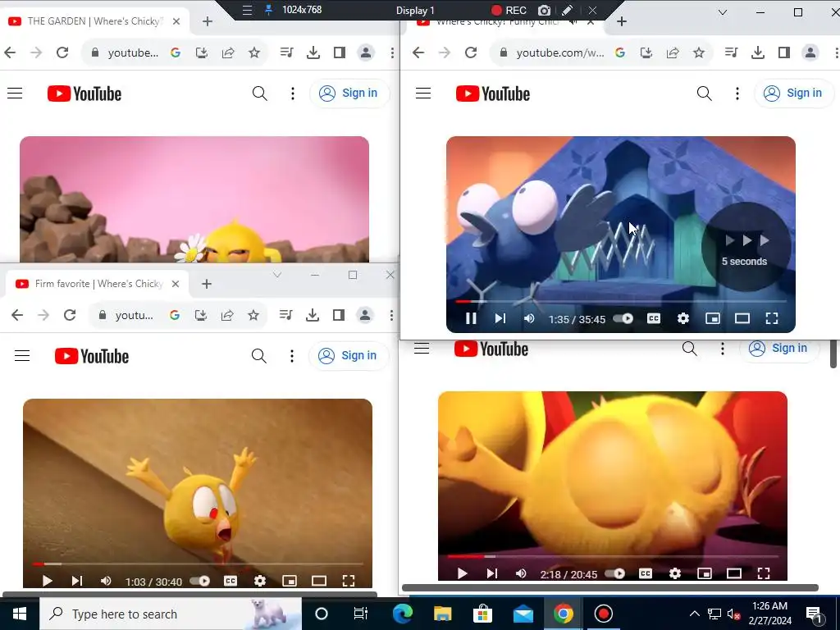Expand tab search chevron in Firm favorite window

point(277,275)
